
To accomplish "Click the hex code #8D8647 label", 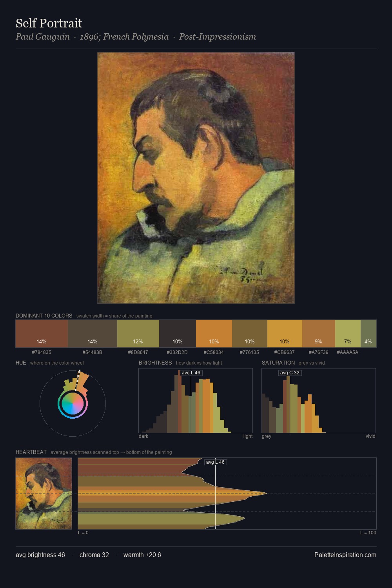I will (x=138, y=352).
